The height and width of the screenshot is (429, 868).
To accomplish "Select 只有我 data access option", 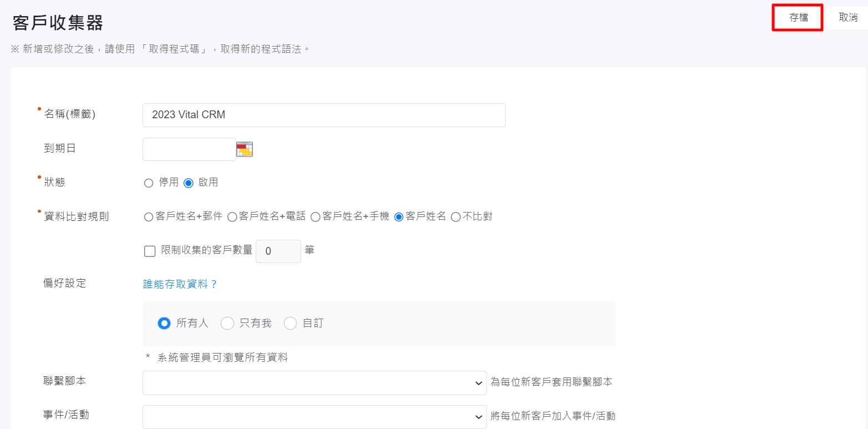I will pyautogui.click(x=227, y=323).
